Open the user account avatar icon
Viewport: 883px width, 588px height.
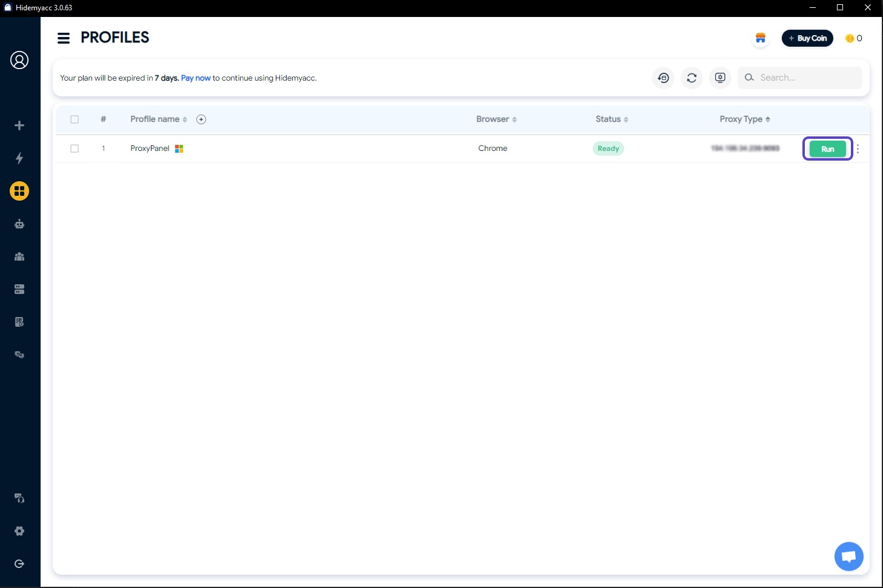[x=19, y=60]
